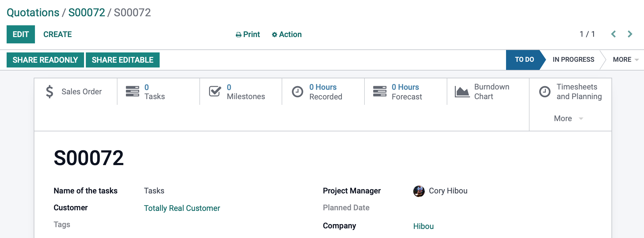Click the dollar sign Sales Order icon
Viewport: 644px width, 238px height.
pos(50,92)
